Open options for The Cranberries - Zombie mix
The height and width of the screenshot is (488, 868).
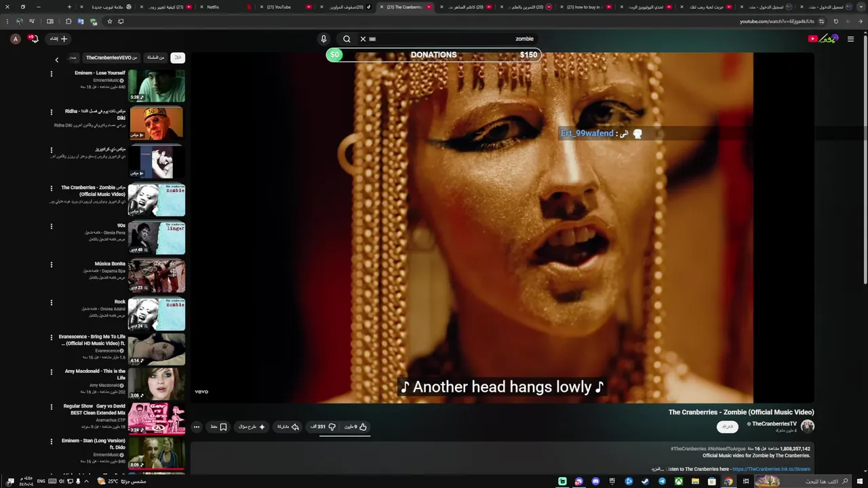point(51,188)
